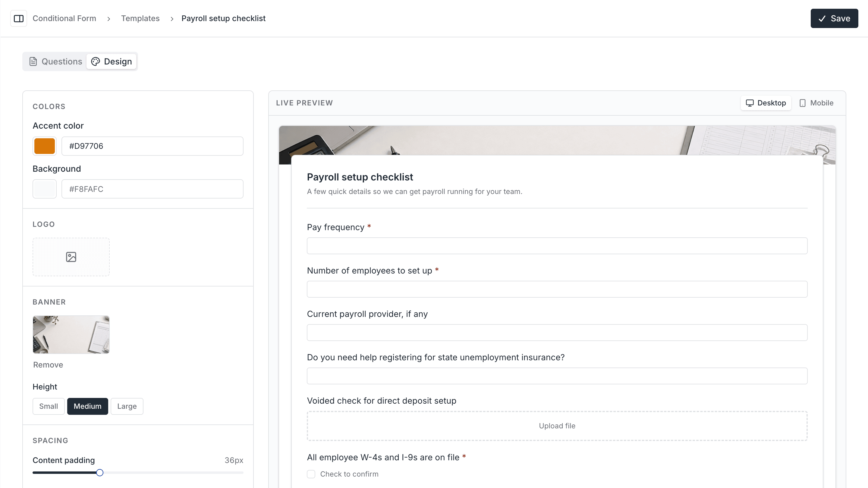Viewport: 868px width, 488px height.
Task: Click the content padding slider handle
Action: click(x=100, y=473)
